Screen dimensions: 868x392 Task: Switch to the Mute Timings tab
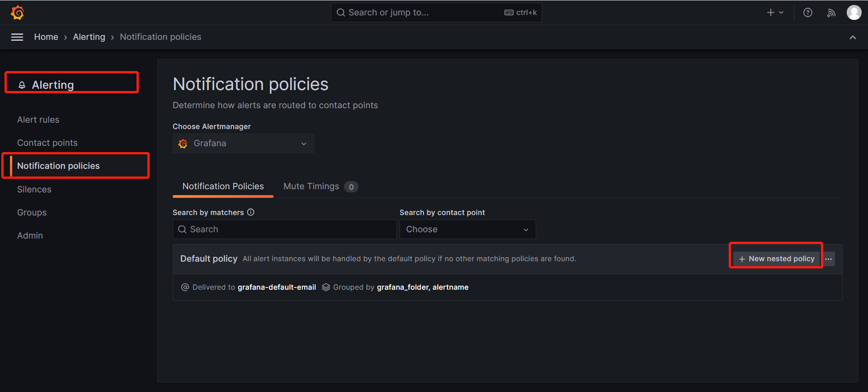click(311, 186)
